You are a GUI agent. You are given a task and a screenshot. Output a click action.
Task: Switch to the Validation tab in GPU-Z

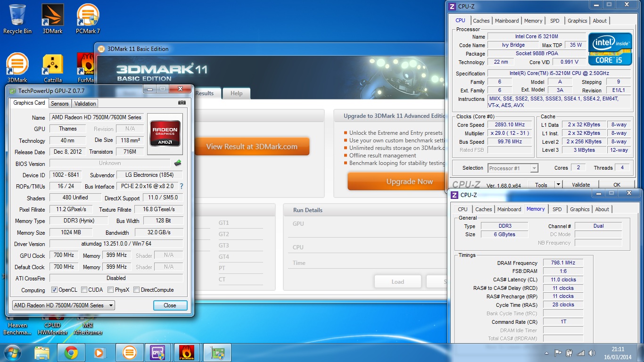pyautogui.click(x=85, y=103)
